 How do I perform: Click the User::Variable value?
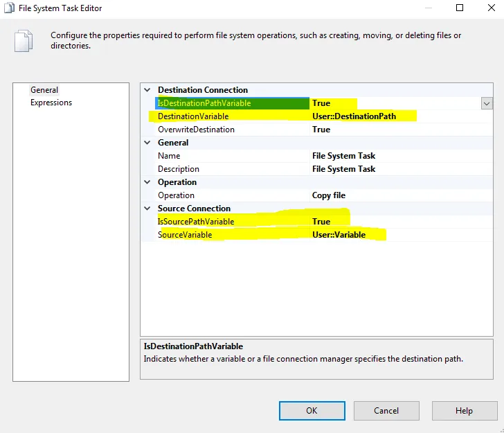(339, 235)
